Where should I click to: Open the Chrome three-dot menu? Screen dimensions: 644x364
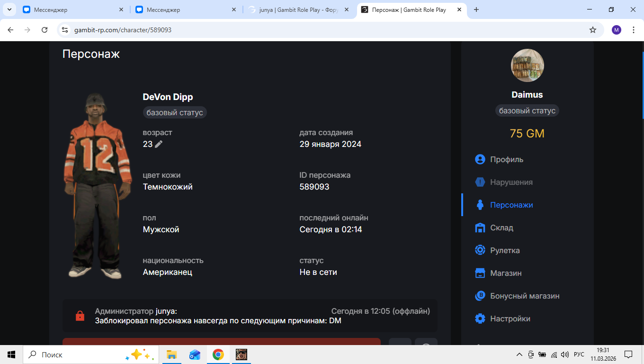[x=634, y=30]
